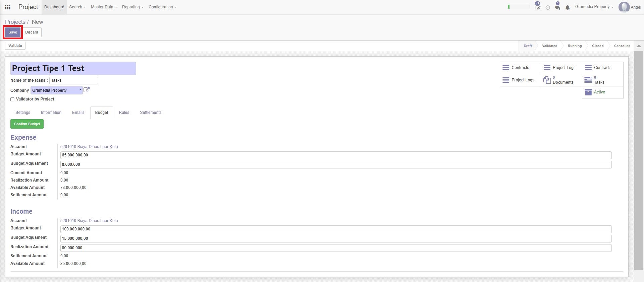Viewport: 644px width, 282px height.
Task: Click the green progress bar in header
Action: 519,7
